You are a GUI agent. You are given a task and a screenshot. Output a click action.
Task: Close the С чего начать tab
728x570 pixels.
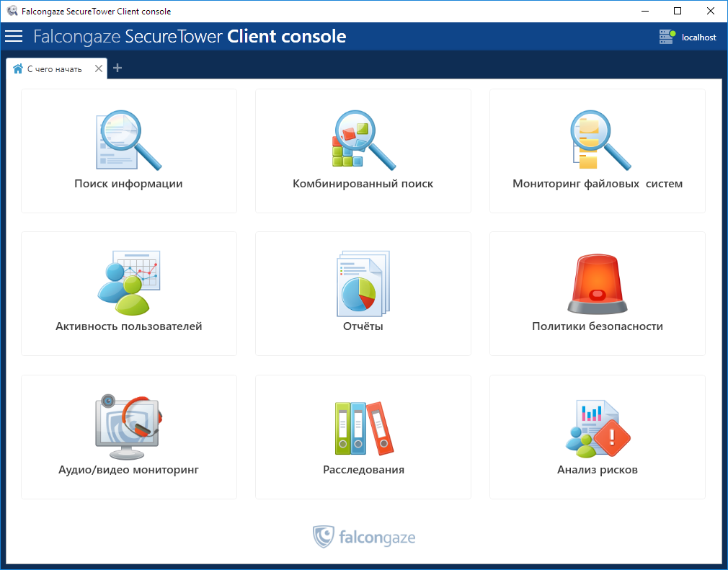(x=99, y=68)
